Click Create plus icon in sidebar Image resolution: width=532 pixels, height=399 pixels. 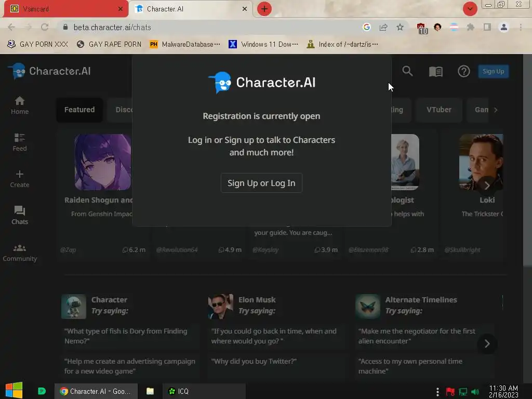point(20,179)
